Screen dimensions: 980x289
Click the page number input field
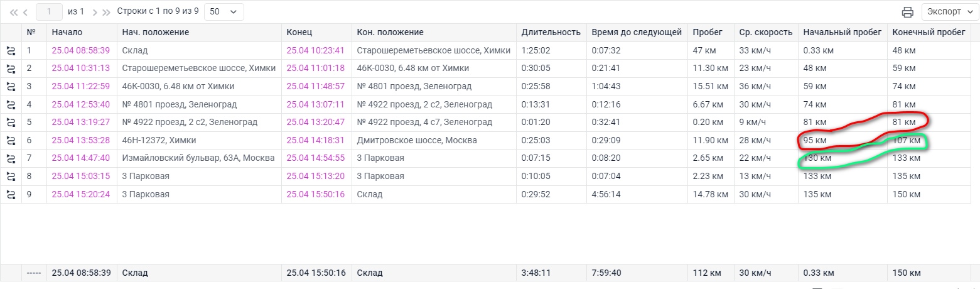point(50,12)
